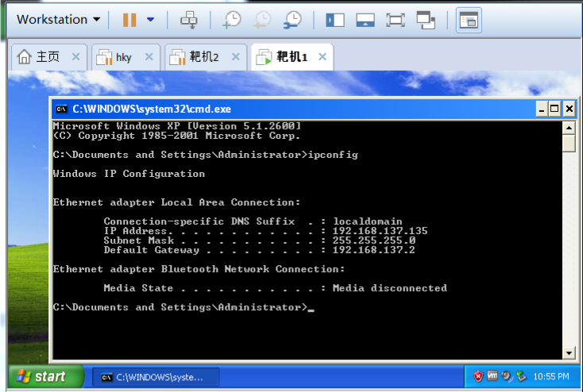Click the cmd scrollbar up arrow
This screenshot has height=392, width=583.
pyautogui.click(x=569, y=129)
